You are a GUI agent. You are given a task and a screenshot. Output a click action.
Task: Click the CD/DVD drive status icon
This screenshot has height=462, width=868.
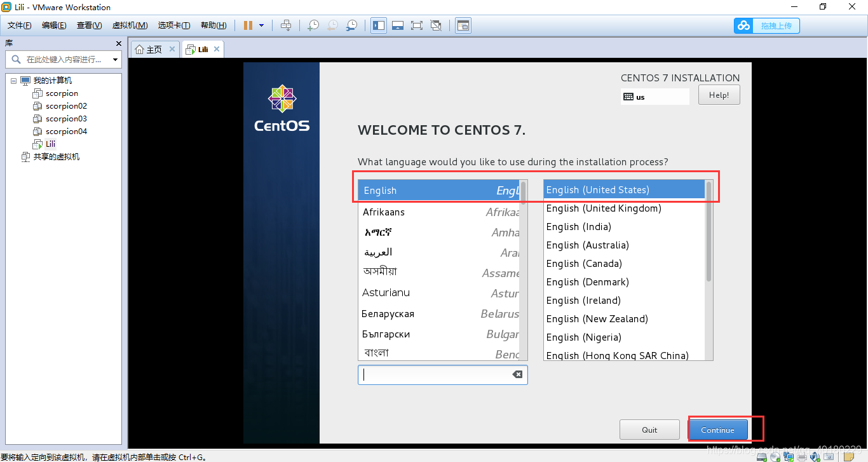775,456
